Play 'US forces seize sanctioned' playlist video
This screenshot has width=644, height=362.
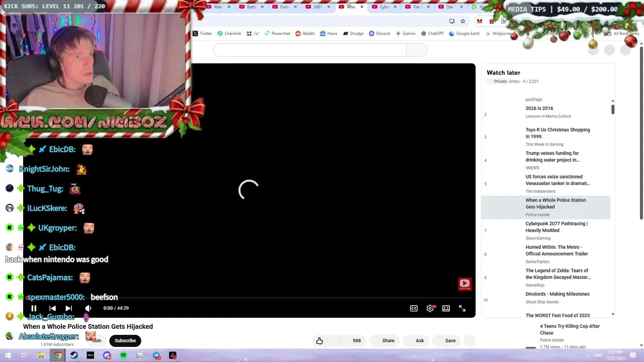tap(558, 180)
